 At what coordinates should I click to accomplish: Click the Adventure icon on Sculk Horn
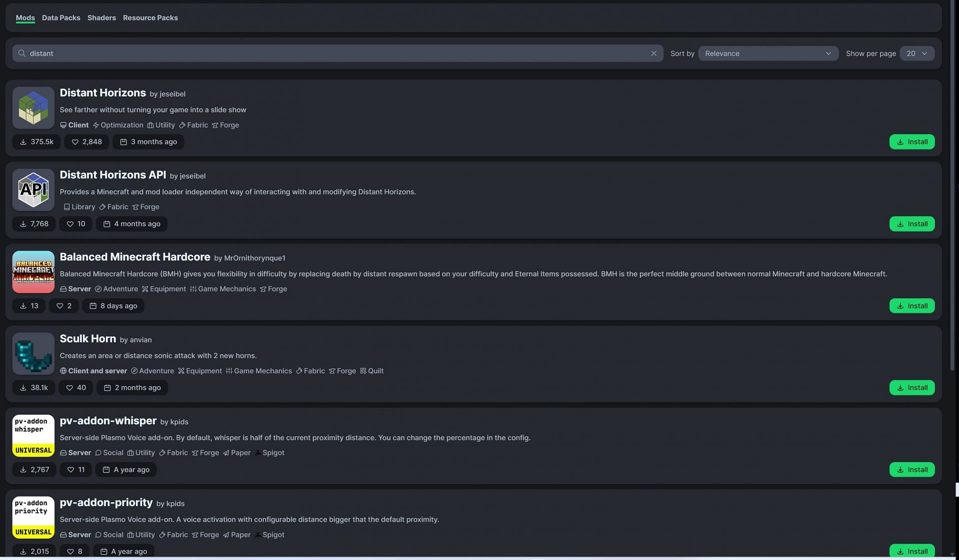[134, 371]
